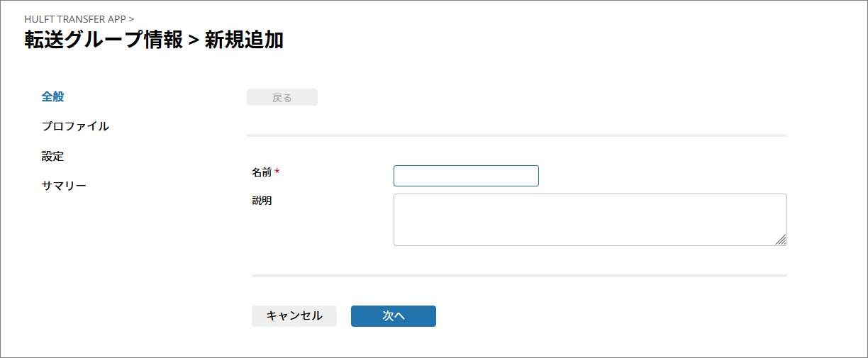Screen dimensions: 868x358
Task: Go to the サマリー step
Action: 64,186
